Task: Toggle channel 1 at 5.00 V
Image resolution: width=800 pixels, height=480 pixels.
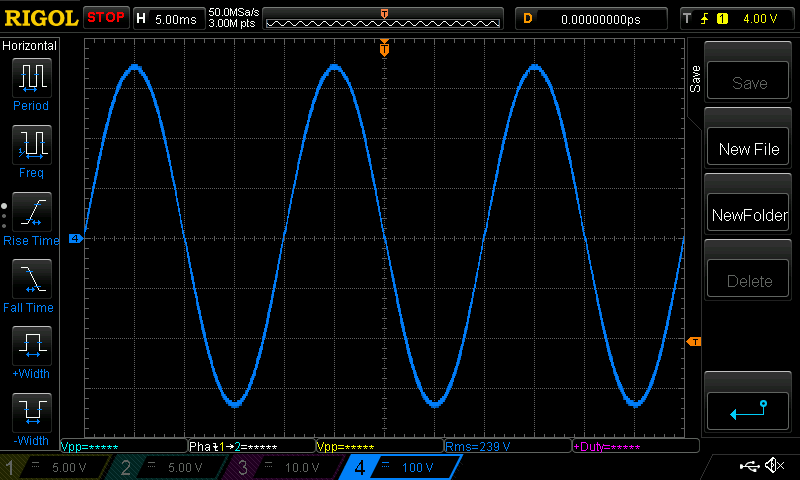Action: (x=57, y=467)
